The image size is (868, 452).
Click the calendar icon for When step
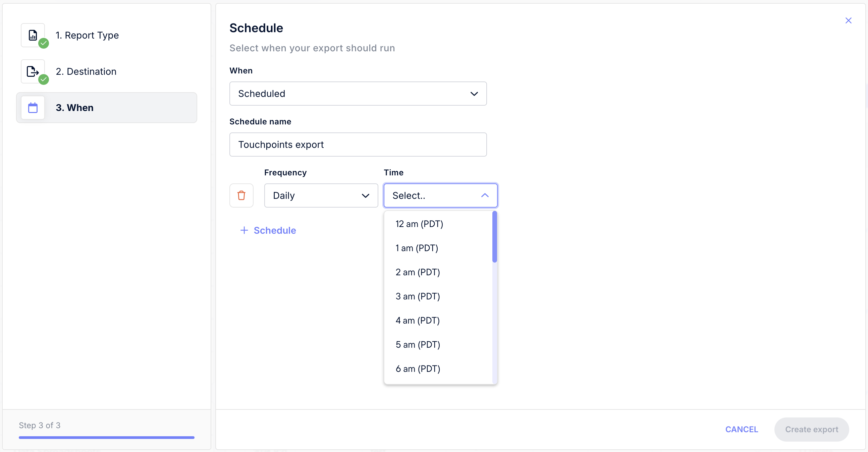33,108
